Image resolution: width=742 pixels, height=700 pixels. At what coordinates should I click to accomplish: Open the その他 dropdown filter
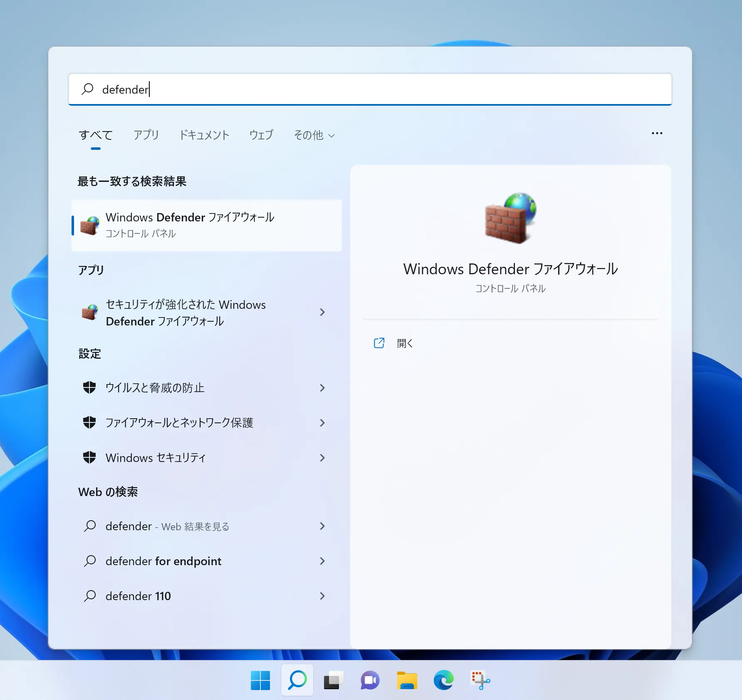point(314,135)
